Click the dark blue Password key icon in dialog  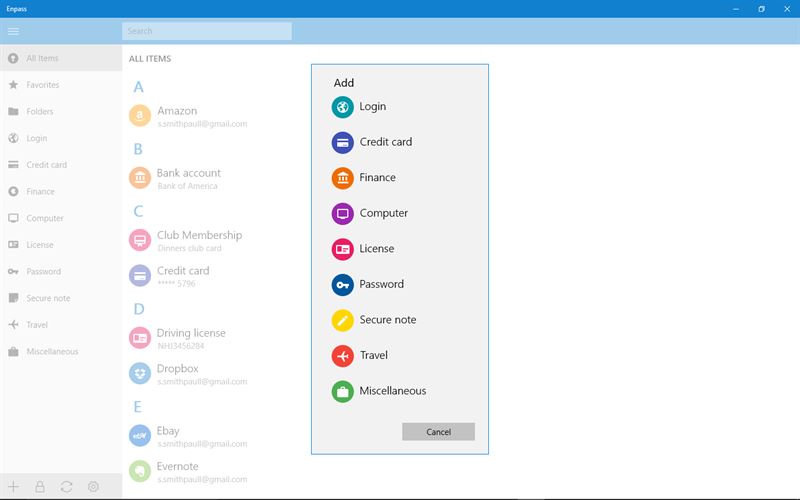click(342, 285)
